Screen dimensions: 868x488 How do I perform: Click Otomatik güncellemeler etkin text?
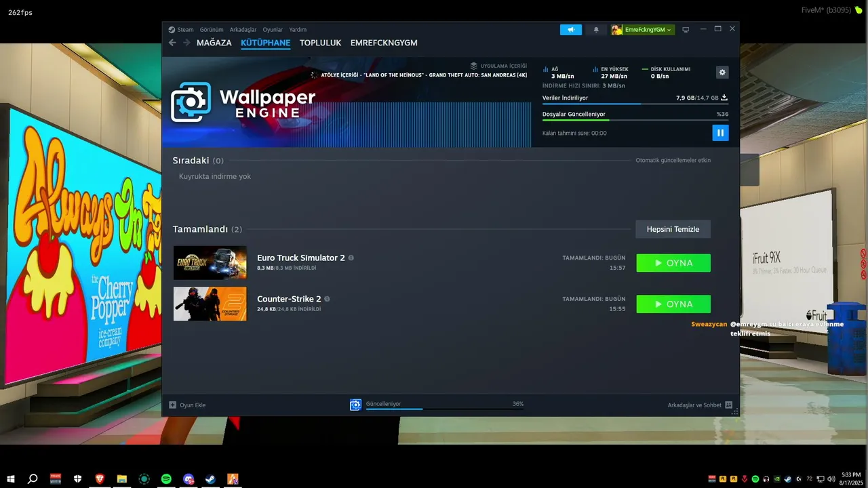point(673,161)
